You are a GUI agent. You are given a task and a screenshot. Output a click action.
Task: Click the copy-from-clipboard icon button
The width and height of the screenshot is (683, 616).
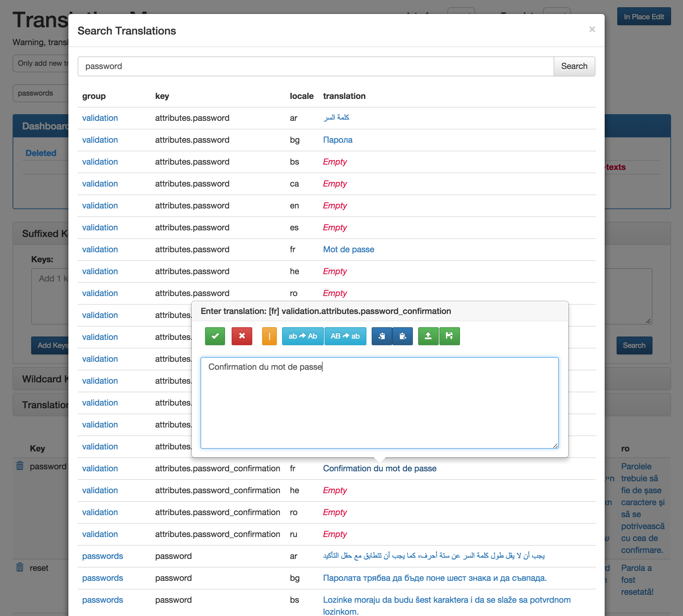[x=403, y=336]
